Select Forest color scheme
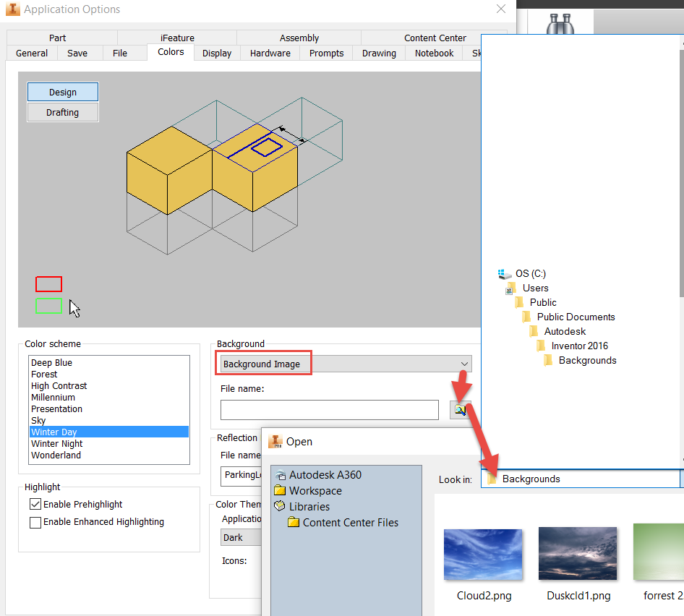 109,375
